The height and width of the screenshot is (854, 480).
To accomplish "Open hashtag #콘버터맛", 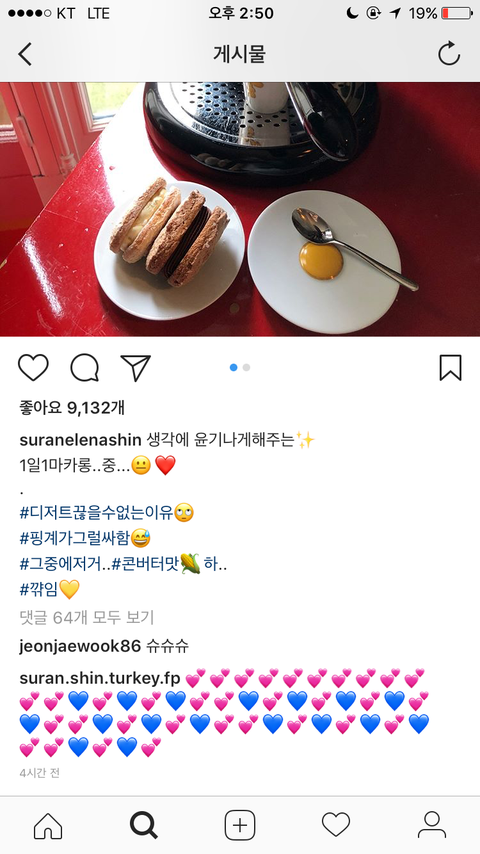I will 145,564.
